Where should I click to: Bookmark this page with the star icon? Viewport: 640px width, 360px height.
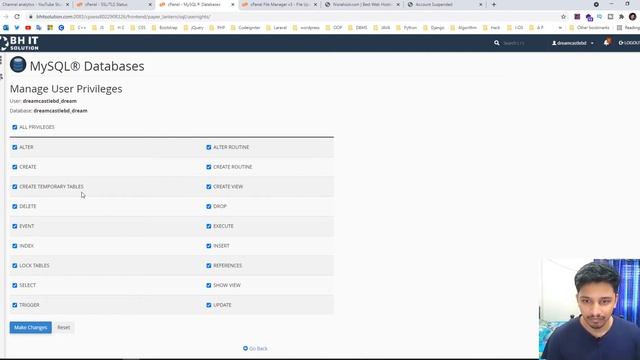(x=563, y=17)
